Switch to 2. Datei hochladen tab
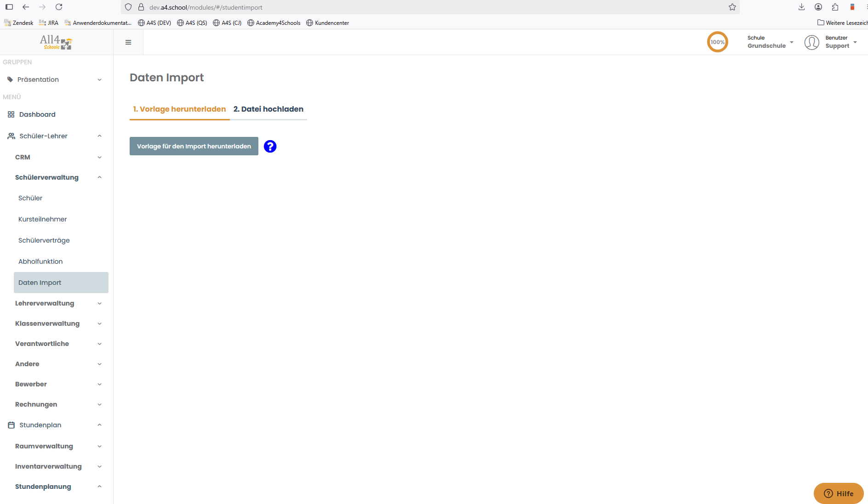 268,109
